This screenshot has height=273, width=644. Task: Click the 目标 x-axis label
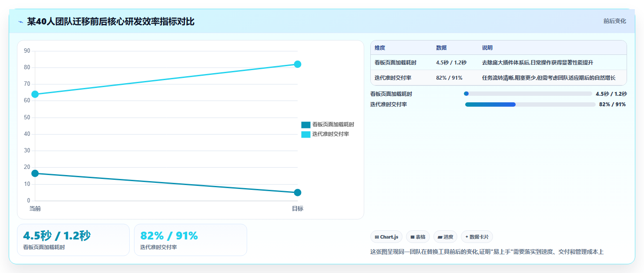coord(298,209)
